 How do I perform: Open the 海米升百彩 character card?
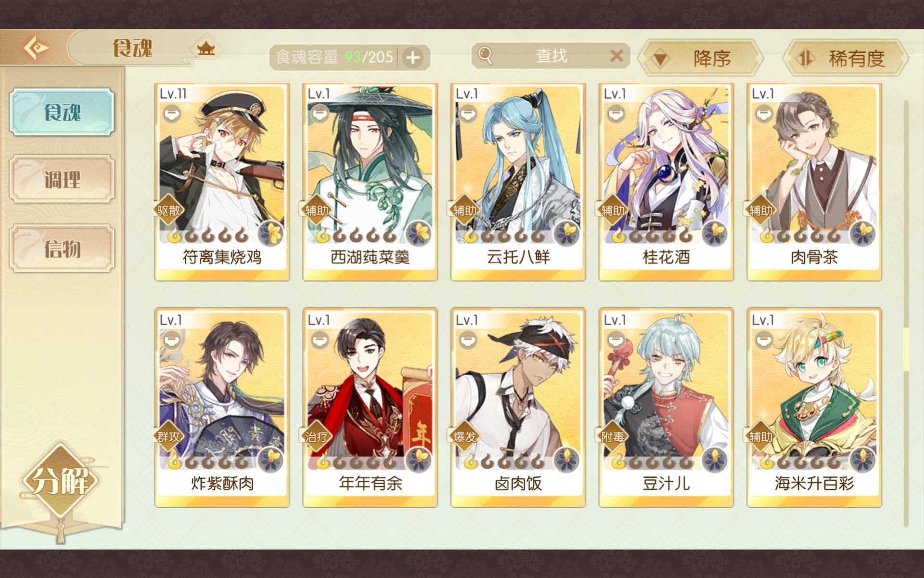[x=814, y=407]
